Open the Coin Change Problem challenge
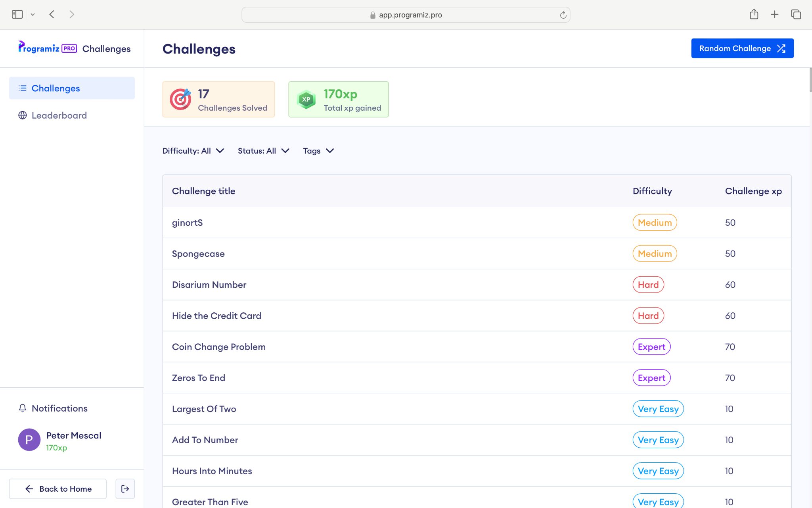The width and height of the screenshot is (812, 508). click(x=219, y=347)
